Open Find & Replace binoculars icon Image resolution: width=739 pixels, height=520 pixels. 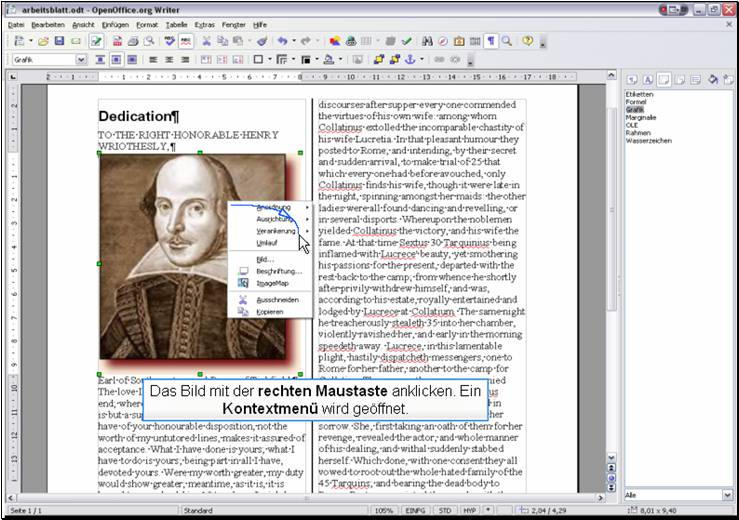coord(427,41)
